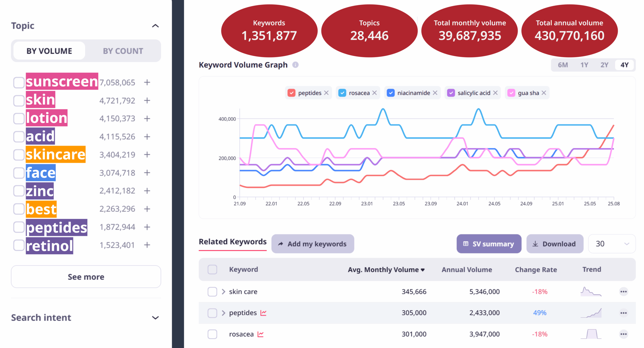Click the plus icon next to sunscreen
This screenshot has width=644, height=348.
pyautogui.click(x=147, y=82)
